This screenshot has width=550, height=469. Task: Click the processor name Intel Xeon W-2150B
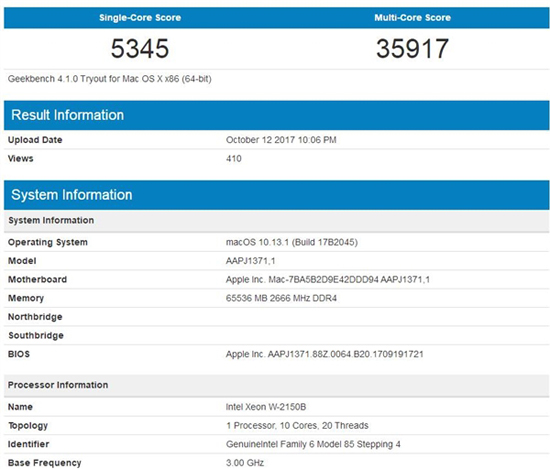pyautogui.click(x=266, y=407)
